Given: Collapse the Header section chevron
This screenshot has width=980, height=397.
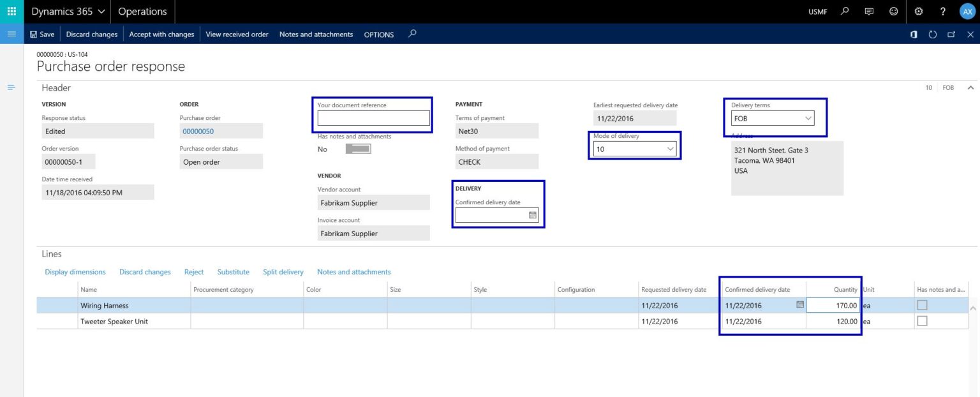Looking at the screenshot, I should point(970,87).
